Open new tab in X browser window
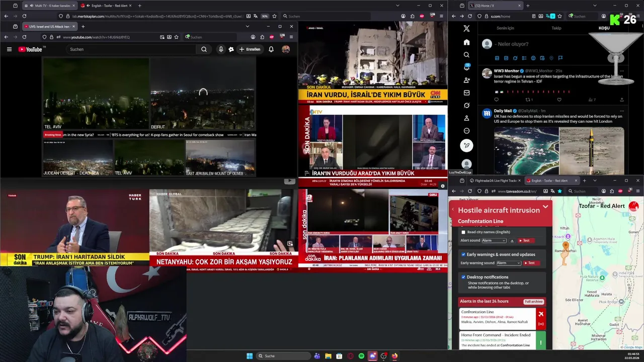The image size is (644, 362). (527, 6)
